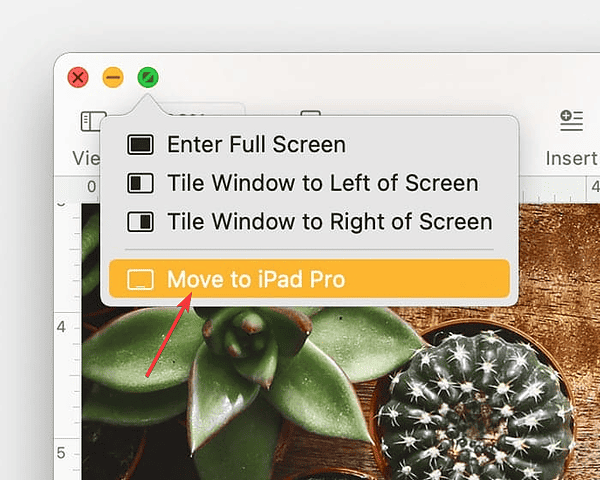Click the horizontal ruler at the 0 mark
This screenshot has height=480, width=600.
coord(91,187)
